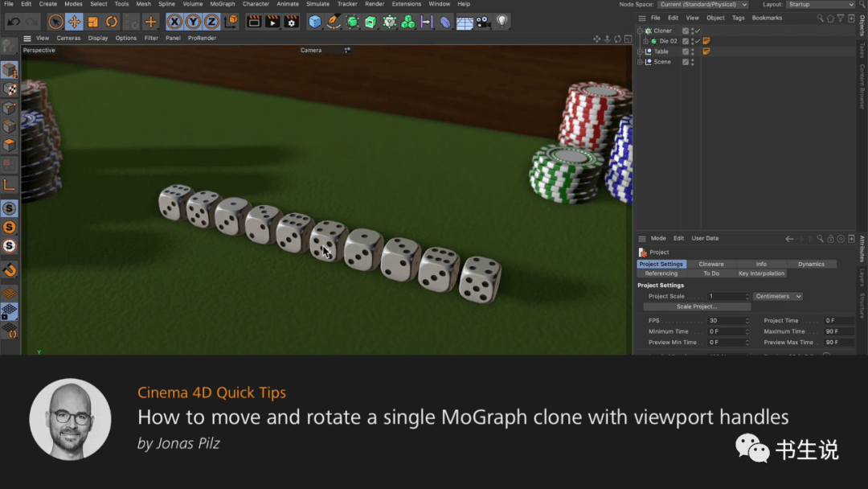The image size is (868, 489).
Task: Toggle Y axis lock
Action: [x=193, y=22]
